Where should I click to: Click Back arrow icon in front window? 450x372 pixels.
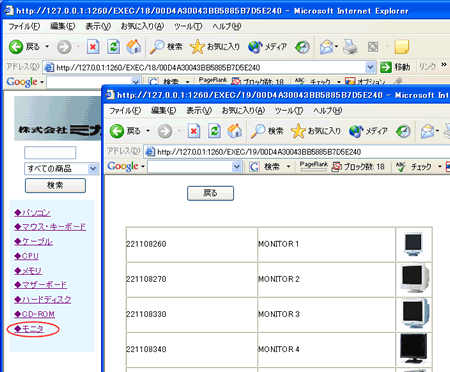tap(117, 131)
